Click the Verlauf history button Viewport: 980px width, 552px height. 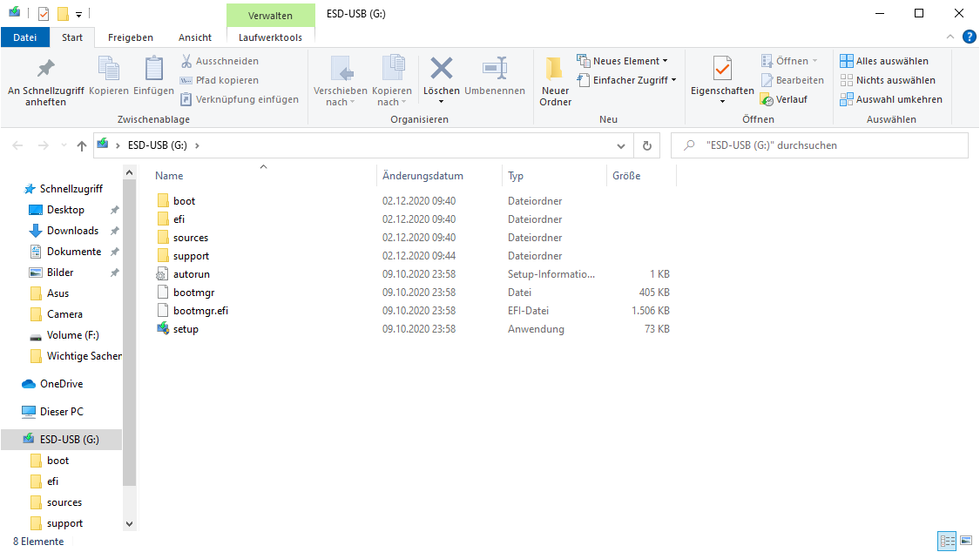point(784,99)
